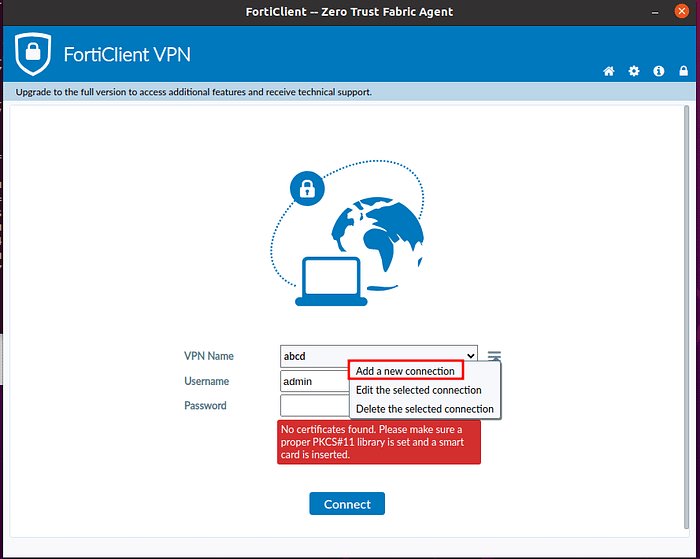Select Add a new connection
The width and height of the screenshot is (700, 559).
[405, 371]
